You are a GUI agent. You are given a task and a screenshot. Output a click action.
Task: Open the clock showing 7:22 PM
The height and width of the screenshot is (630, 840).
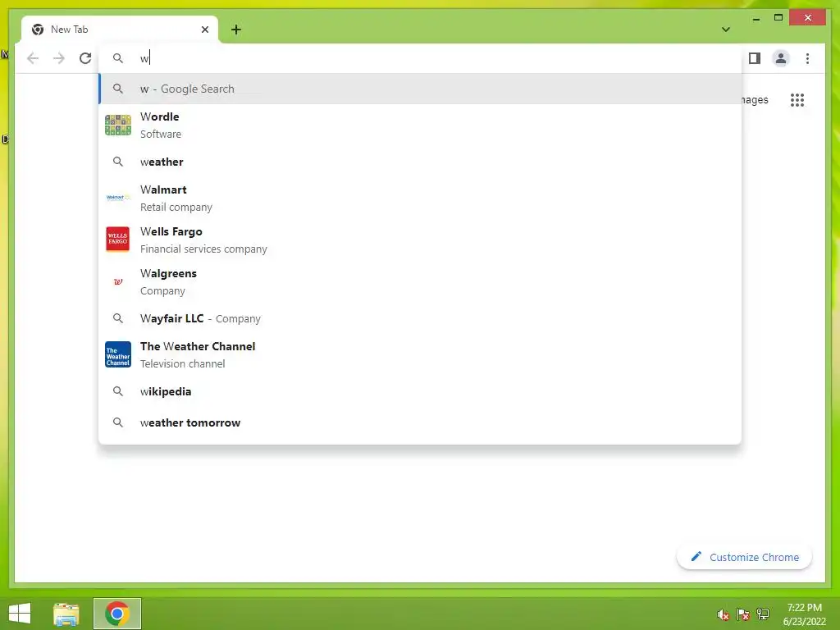tap(804, 614)
